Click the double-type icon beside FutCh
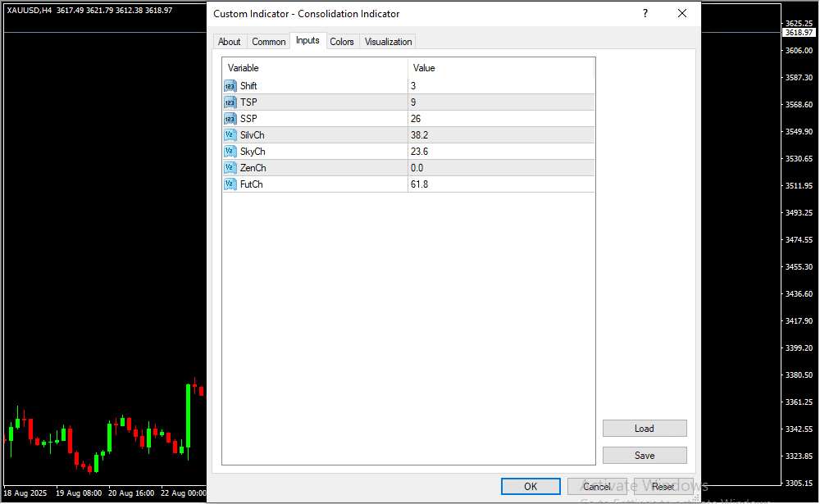Image resolution: width=820 pixels, height=504 pixels. click(x=230, y=184)
